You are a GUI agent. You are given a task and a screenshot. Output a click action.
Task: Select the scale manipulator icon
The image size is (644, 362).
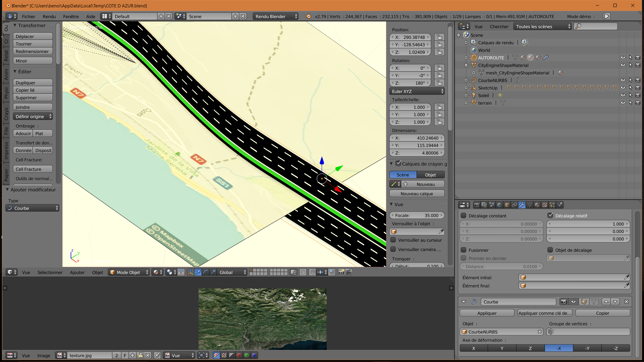tap(213, 272)
